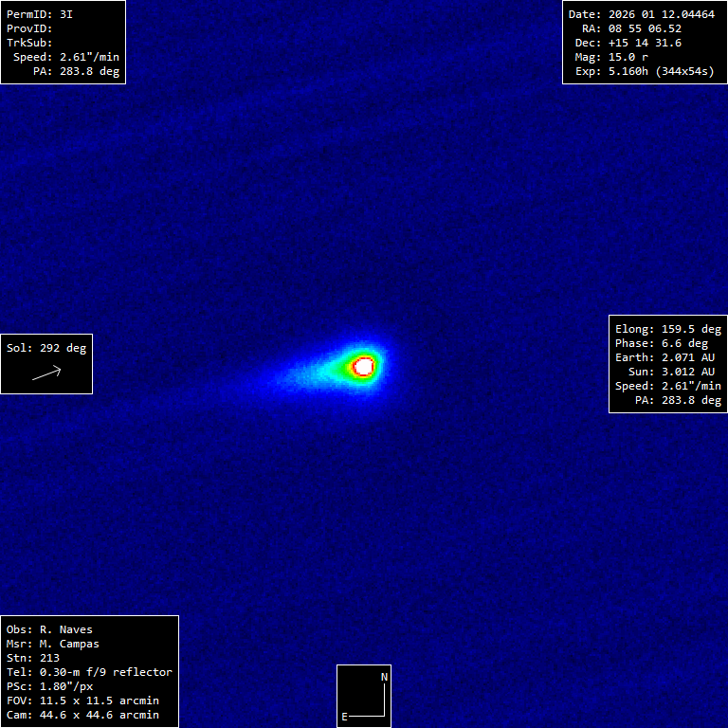
Task: Click the Date 2026 01 12.04464 line
Action: pos(642,14)
